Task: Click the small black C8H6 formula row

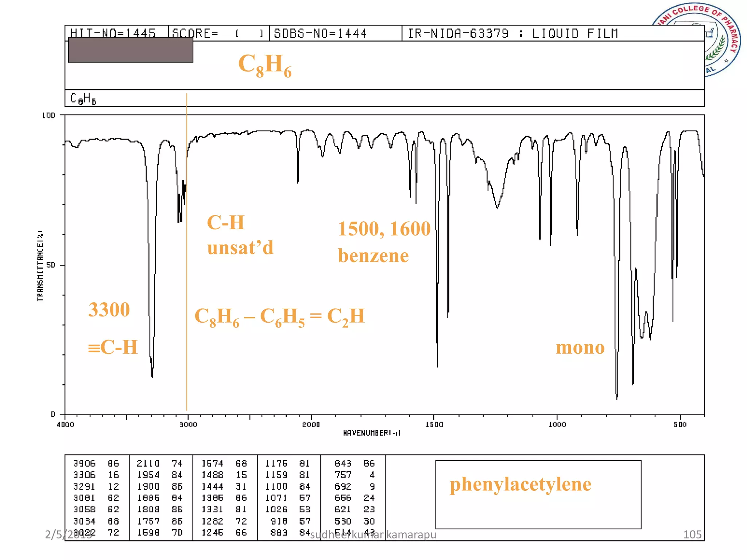Action: coord(384,98)
